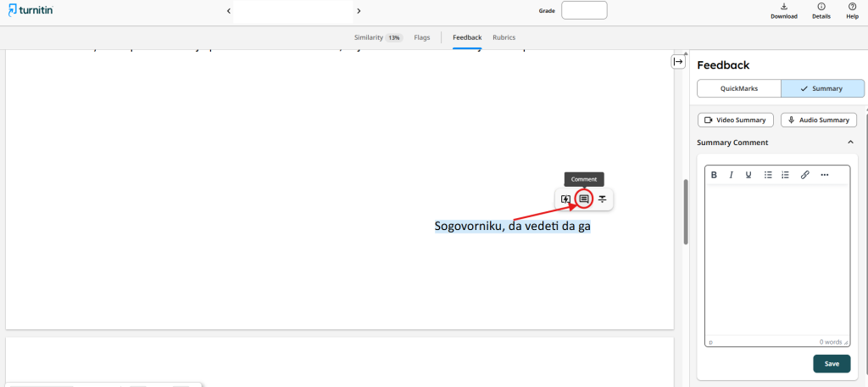Click the Turnitin logo
The height and width of the screenshot is (387, 868).
[31, 10]
